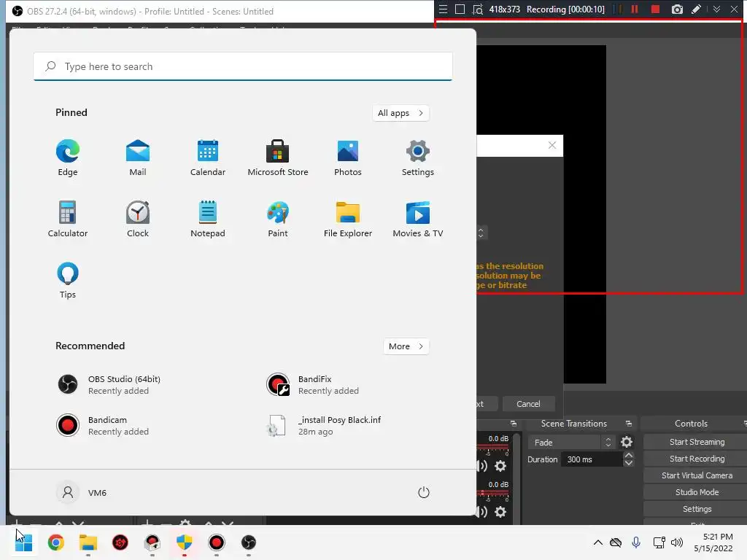Viewport: 747px width, 560px height.
Task: Stop the Bandicam recording with red square
Action: pyautogui.click(x=656, y=9)
